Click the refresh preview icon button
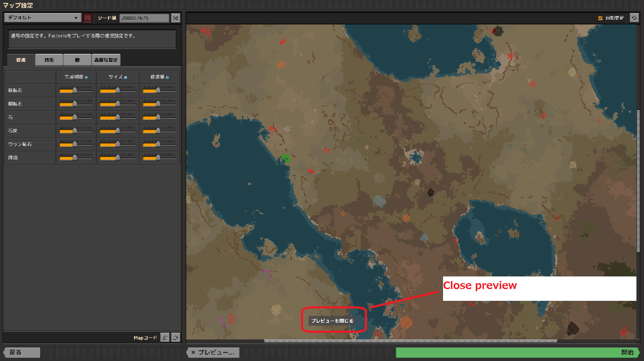The image size is (644, 361). (634, 18)
